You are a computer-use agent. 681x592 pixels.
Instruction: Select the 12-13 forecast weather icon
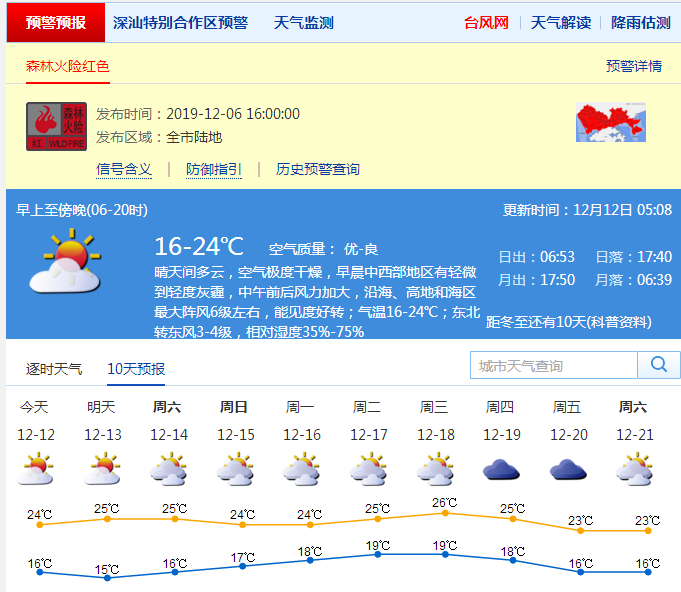pos(102,469)
